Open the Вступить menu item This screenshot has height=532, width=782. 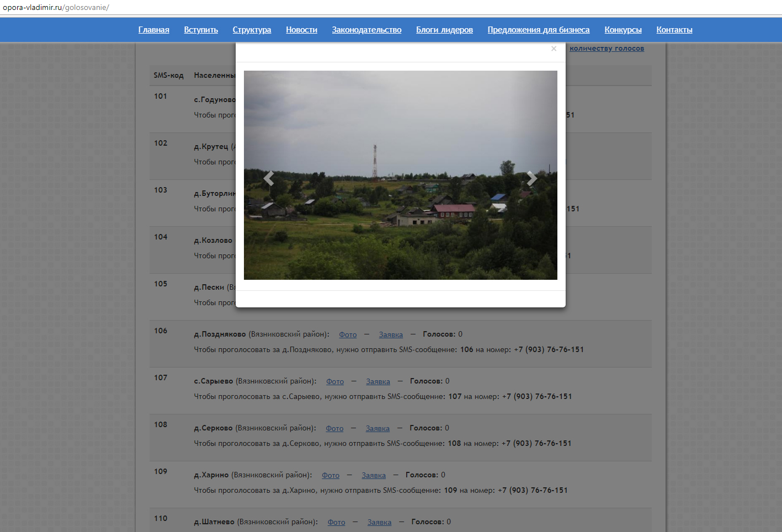pyautogui.click(x=201, y=30)
